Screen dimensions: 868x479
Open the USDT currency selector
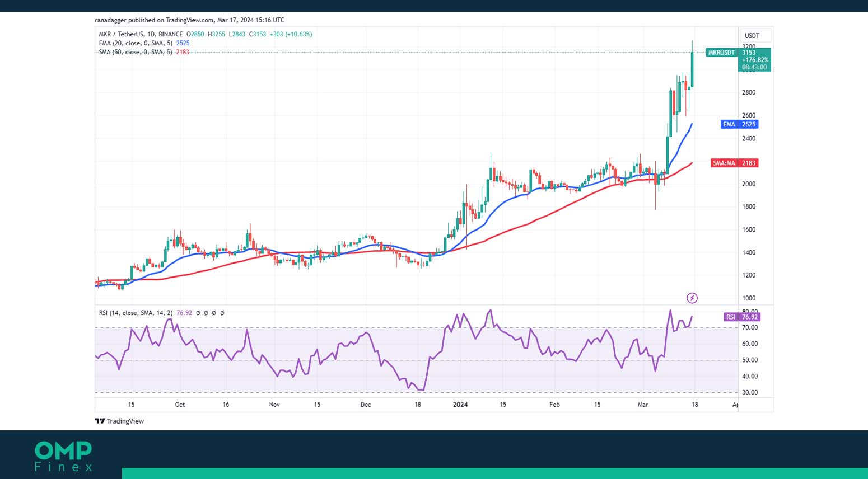(x=755, y=35)
